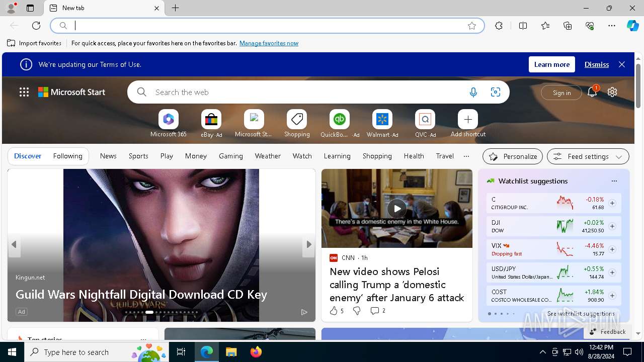This screenshot has height=362, width=644.
Task: Open the Favorites toolbar icon
Action: (x=545, y=26)
